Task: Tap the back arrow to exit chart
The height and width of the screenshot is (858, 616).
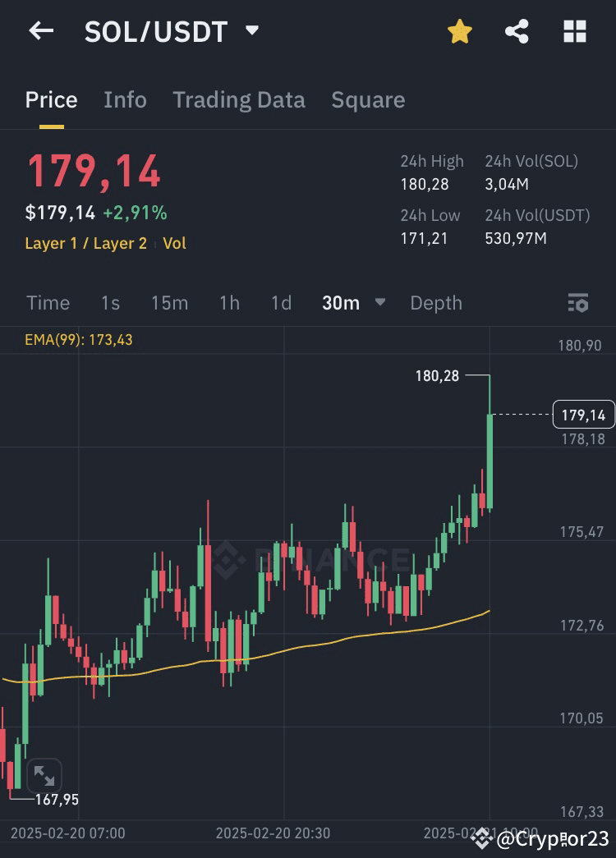Action: (x=40, y=31)
